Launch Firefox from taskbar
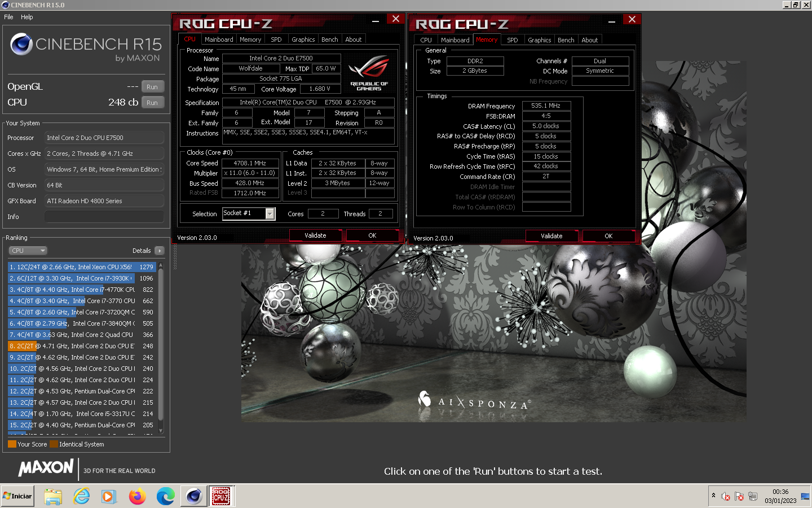This screenshot has width=812, height=508. coord(137,497)
